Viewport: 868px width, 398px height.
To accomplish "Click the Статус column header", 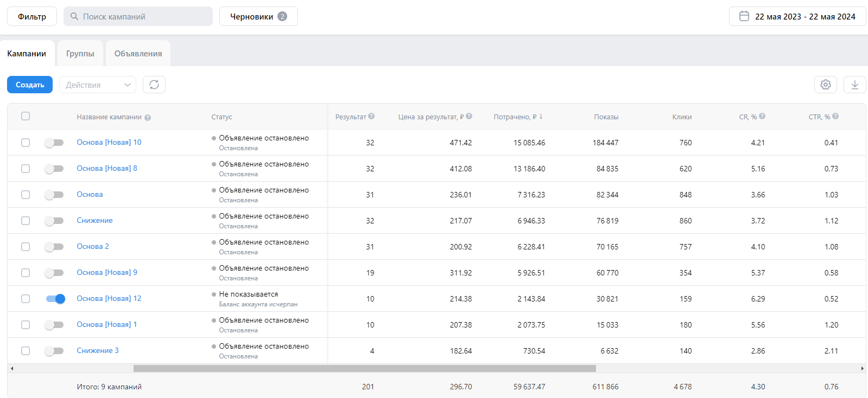I will [x=221, y=117].
